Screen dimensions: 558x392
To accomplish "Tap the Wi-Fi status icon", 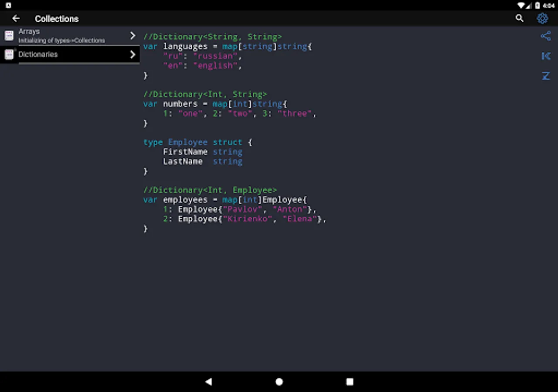I will click(x=521, y=5).
